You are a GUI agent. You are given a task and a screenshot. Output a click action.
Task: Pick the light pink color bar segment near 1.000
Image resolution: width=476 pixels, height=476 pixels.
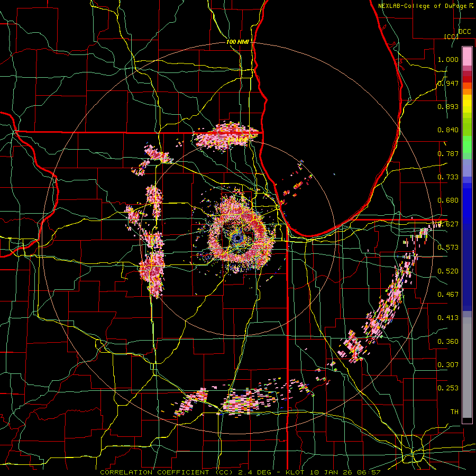[467, 57]
